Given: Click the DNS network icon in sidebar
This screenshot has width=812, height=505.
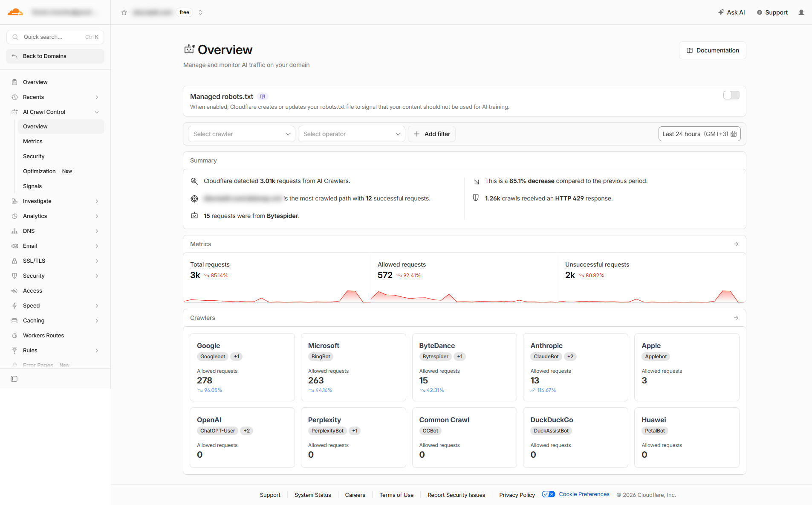Looking at the screenshot, I should coord(14,231).
